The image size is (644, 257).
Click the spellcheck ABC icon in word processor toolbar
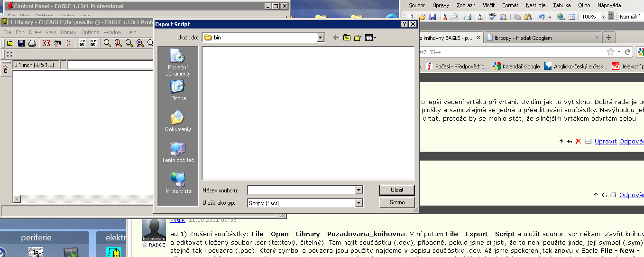click(492, 17)
